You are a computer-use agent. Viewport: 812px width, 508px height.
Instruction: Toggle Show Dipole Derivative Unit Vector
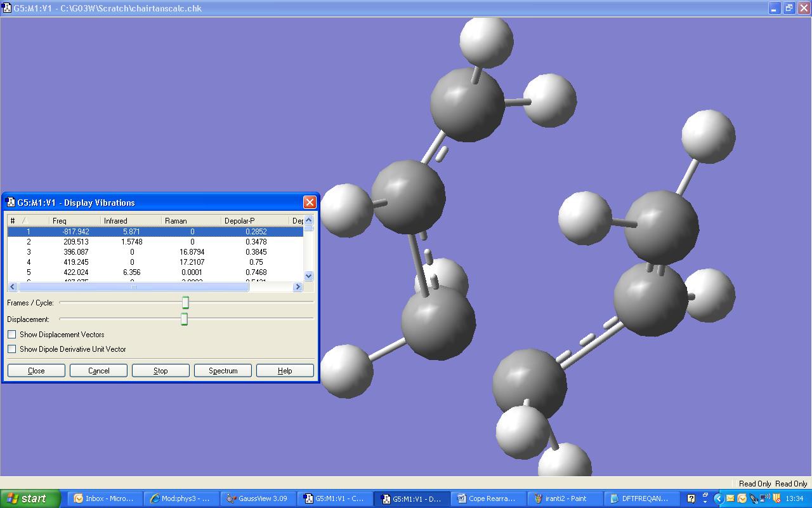[x=12, y=349]
